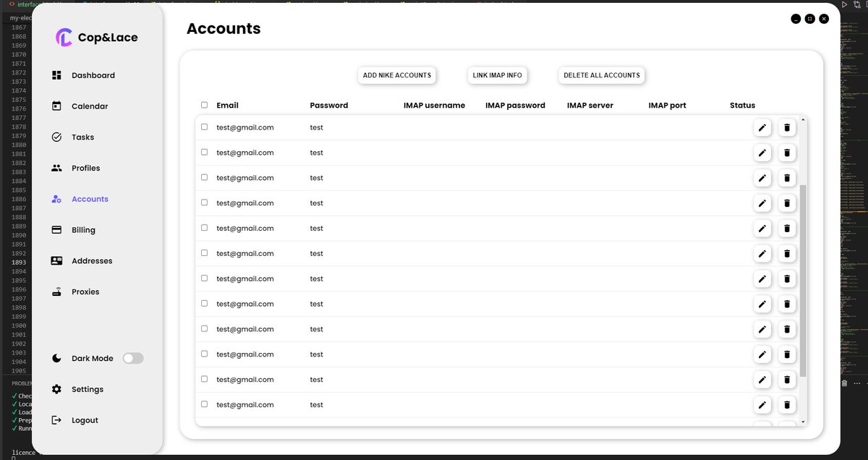The height and width of the screenshot is (460, 868).
Task: Click the fourth account row's trash icon
Action: click(x=787, y=204)
